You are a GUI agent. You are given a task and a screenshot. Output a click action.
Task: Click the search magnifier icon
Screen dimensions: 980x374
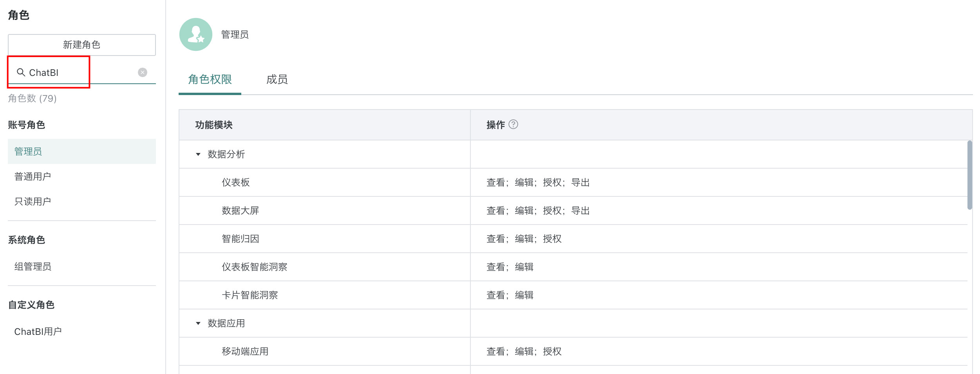click(21, 72)
